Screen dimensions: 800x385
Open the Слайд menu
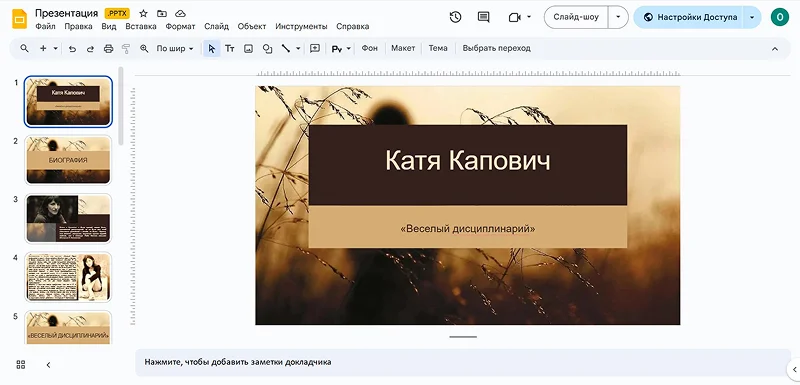216,27
